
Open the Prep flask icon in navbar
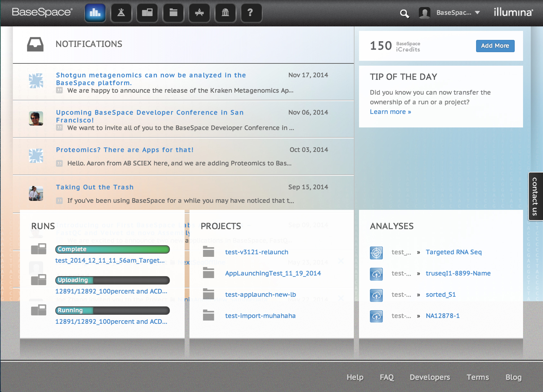[121, 13]
